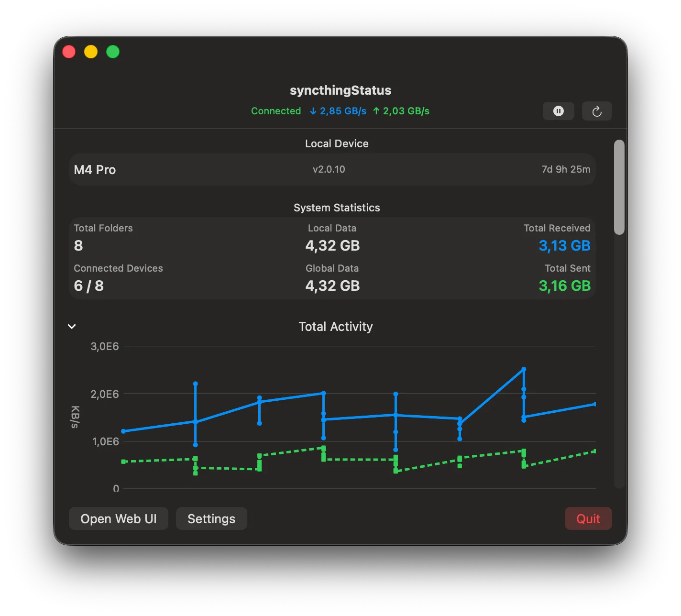Zoom the window with the green button

tap(113, 52)
